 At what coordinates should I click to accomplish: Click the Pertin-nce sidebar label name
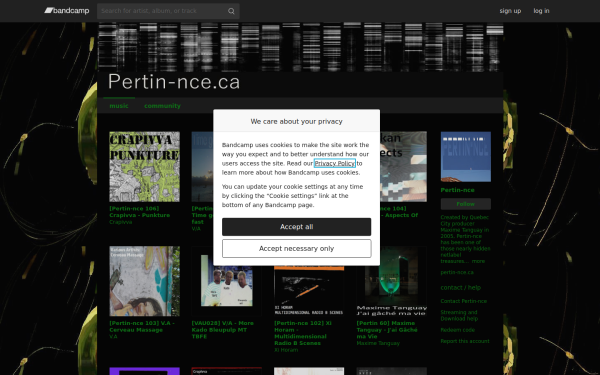[x=457, y=190]
